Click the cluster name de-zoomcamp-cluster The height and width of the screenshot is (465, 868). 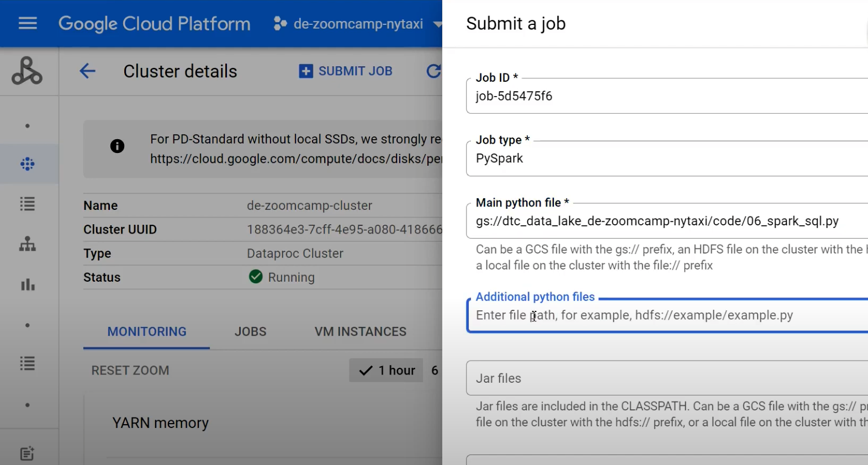[x=309, y=205]
